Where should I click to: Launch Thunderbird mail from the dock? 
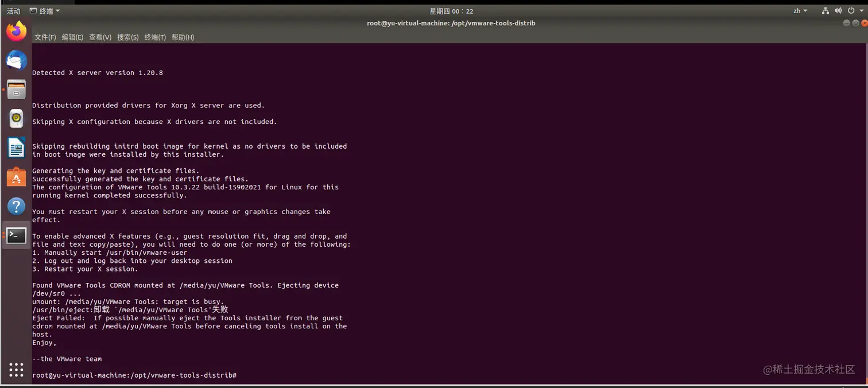pyautogui.click(x=16, y=60)
